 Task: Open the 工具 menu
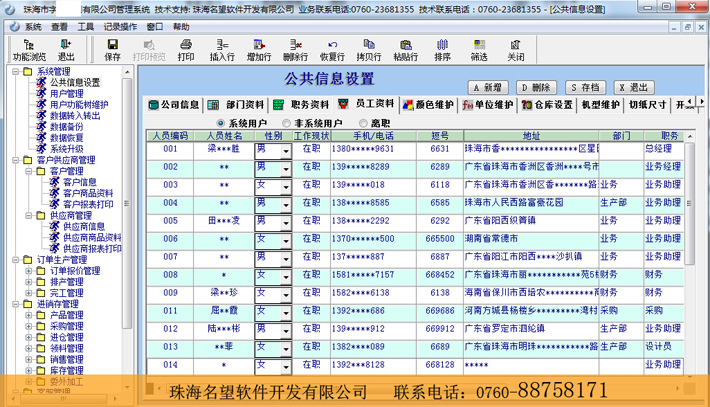click(x=85, y=27)
